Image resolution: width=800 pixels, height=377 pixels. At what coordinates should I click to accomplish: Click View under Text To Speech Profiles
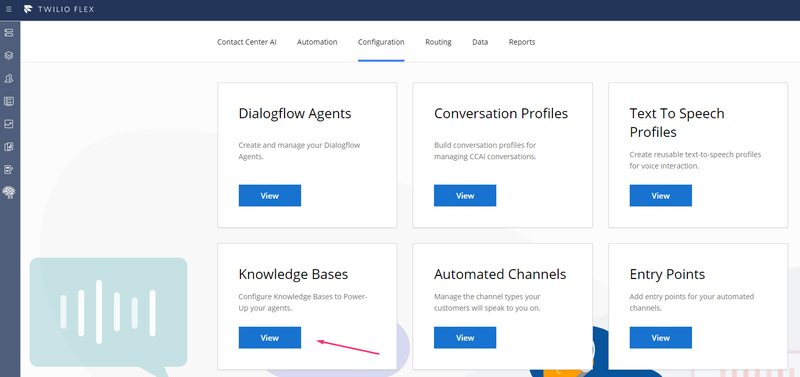[660, 195]
